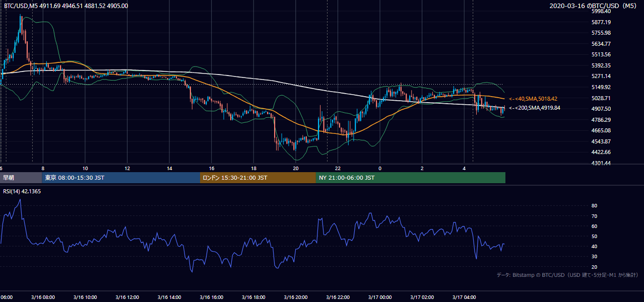The width and height of the screenshot is (644, 302).
Task: Click hour label 12 under the price chart
Action: click(x=127, y=168)
